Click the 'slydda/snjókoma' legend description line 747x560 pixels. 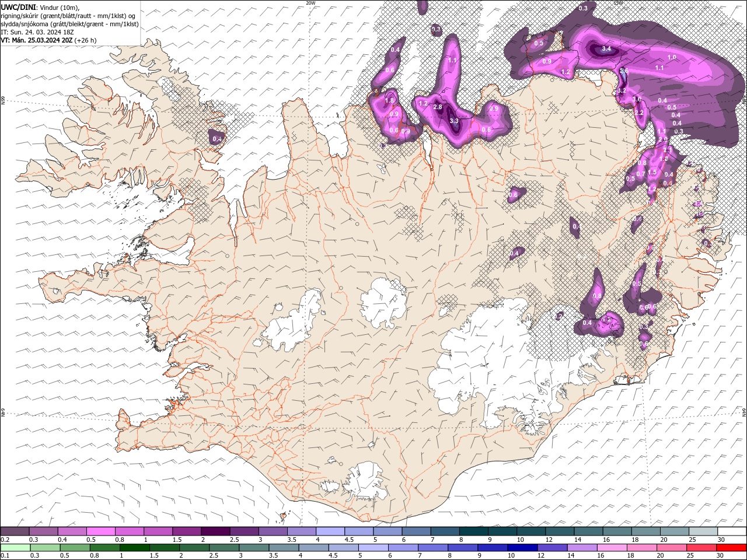pyautogui.click(x=69, y=24)
